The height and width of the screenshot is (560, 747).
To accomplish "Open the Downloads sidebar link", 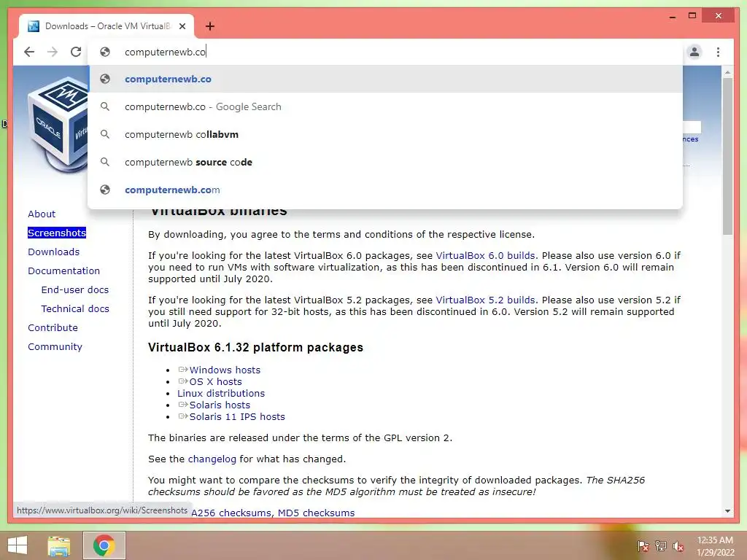I will 53,252.
